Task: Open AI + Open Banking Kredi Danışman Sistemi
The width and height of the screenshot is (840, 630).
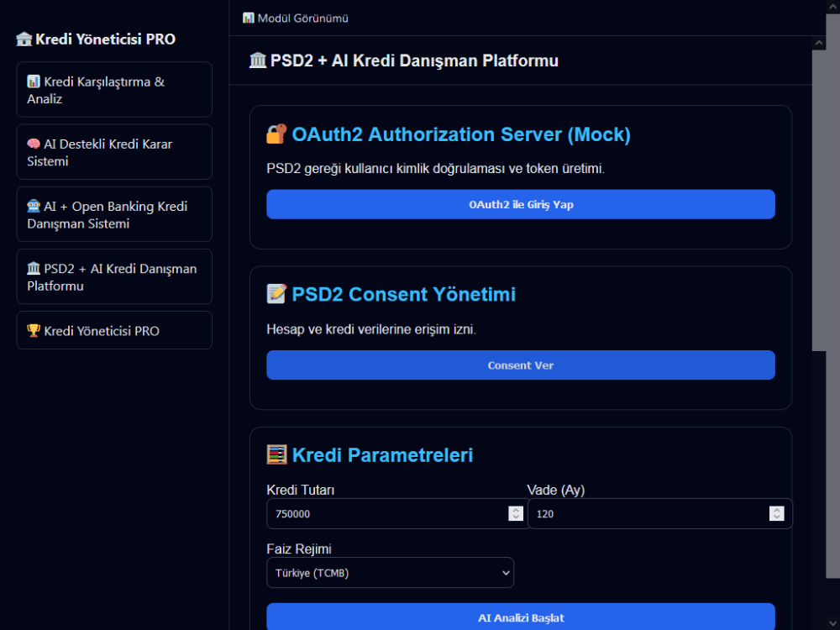Action: click(x=114, y=214)
